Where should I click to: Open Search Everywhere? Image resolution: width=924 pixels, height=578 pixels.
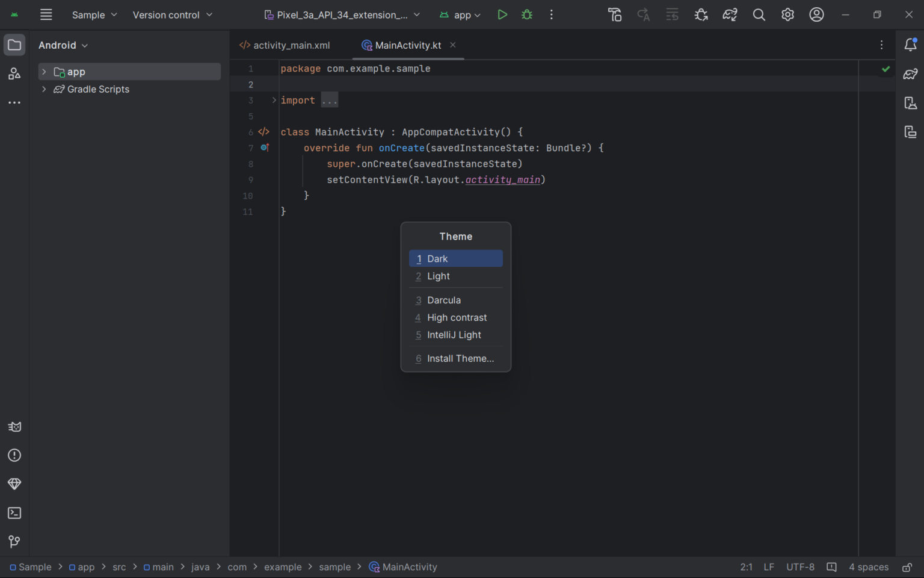[759, 14]
